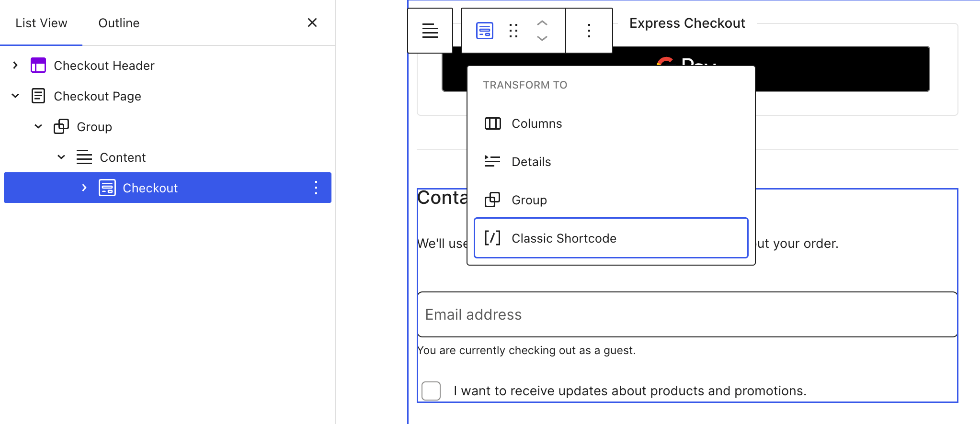This screenshot has height=424, width=980.
Task: Transform block to Group
Action: pyautogui.click(x=611, y=200)
